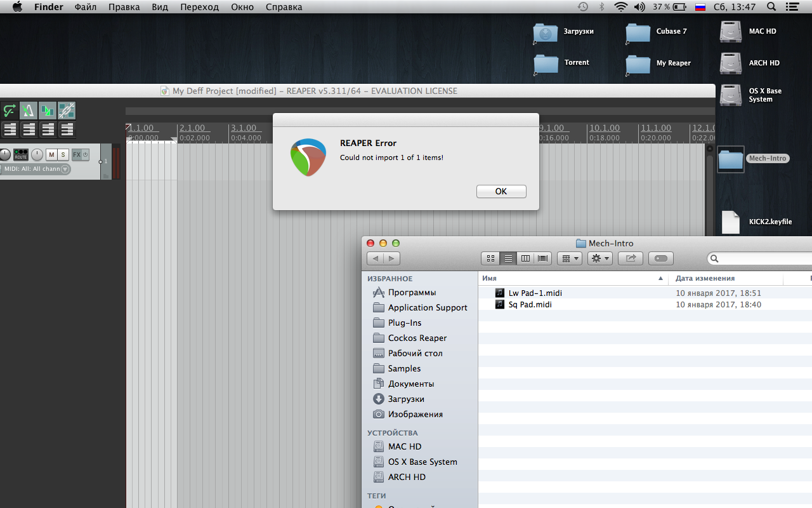Click timeline ruler at measure 11.1.00

tap(655, 128)
